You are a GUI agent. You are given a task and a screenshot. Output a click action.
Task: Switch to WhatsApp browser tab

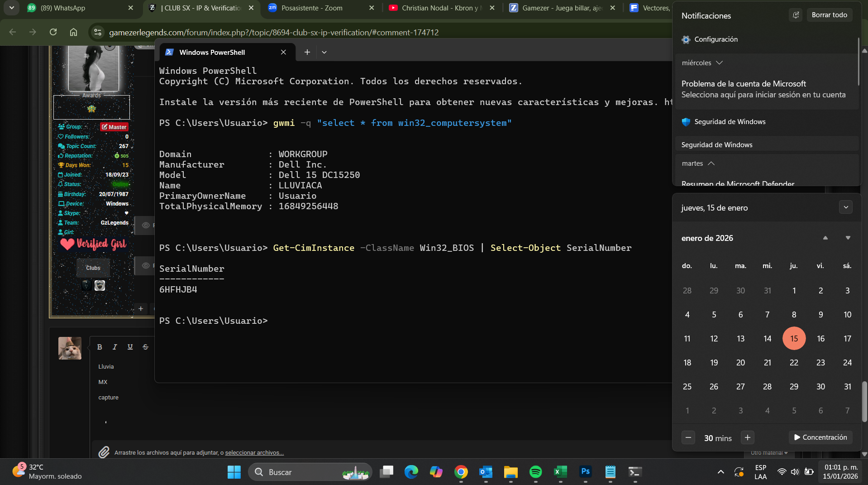81,8
